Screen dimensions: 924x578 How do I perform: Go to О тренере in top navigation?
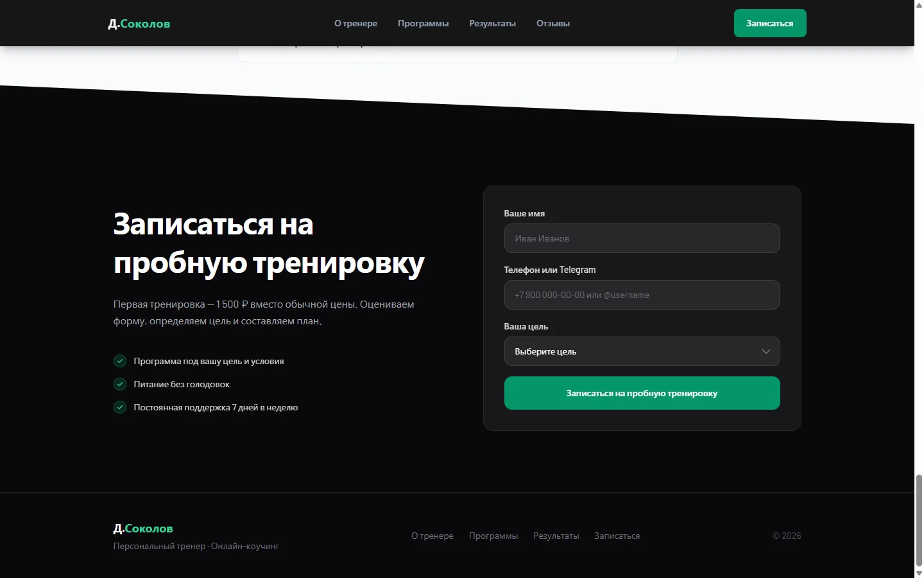pyautogui.click(x=355, y=23)
